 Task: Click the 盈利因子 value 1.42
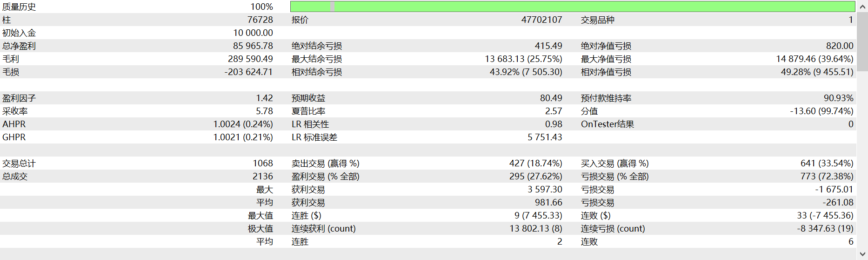click(x=264, y=98)
